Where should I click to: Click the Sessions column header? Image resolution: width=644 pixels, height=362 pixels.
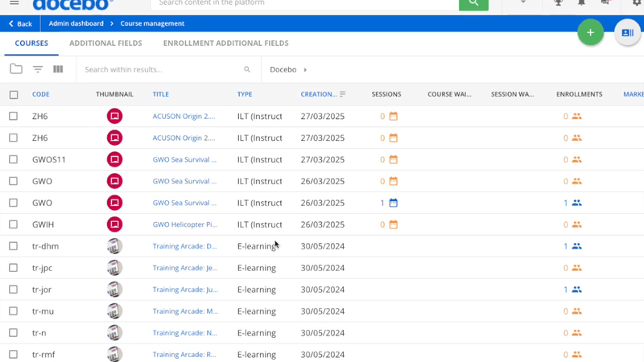(386, 94)
